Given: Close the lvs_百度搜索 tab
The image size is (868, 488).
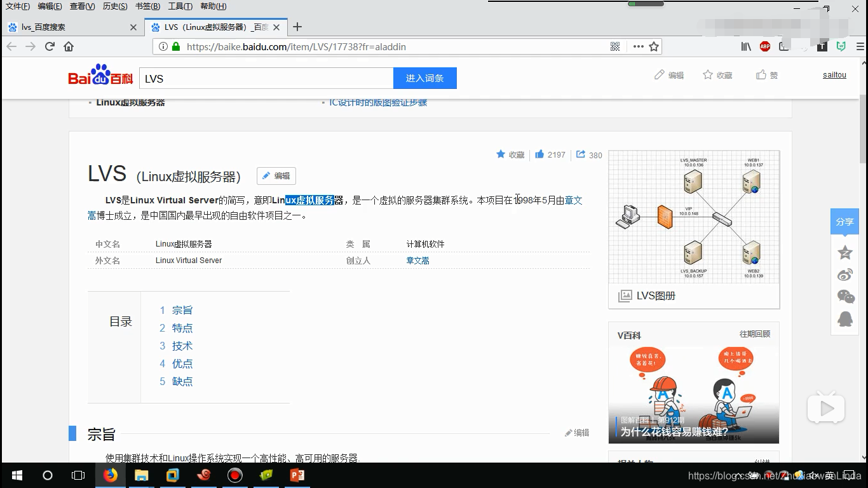Looking at the screenshot, I should point(133,27).
